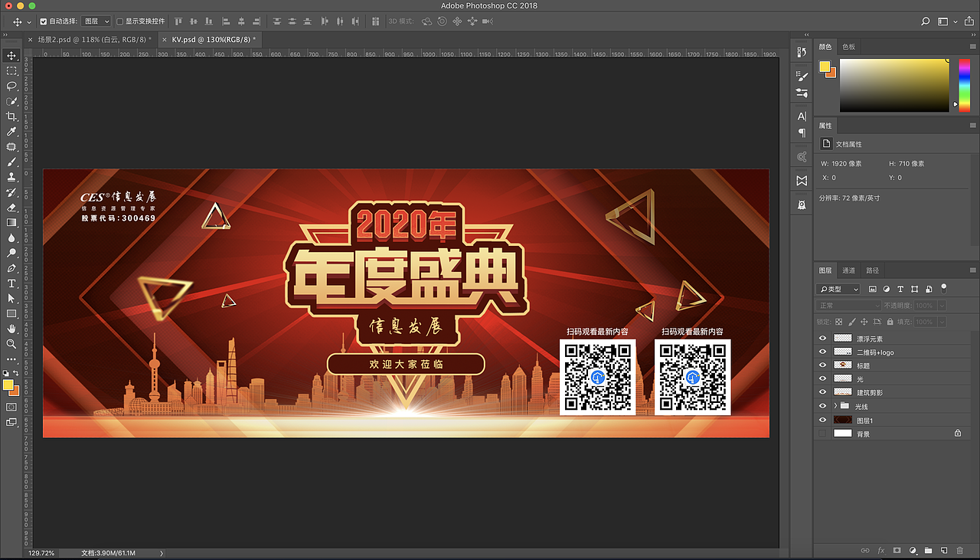
Task: Filter layers by Type in Layers panel
Action: (x=838, y=289)
